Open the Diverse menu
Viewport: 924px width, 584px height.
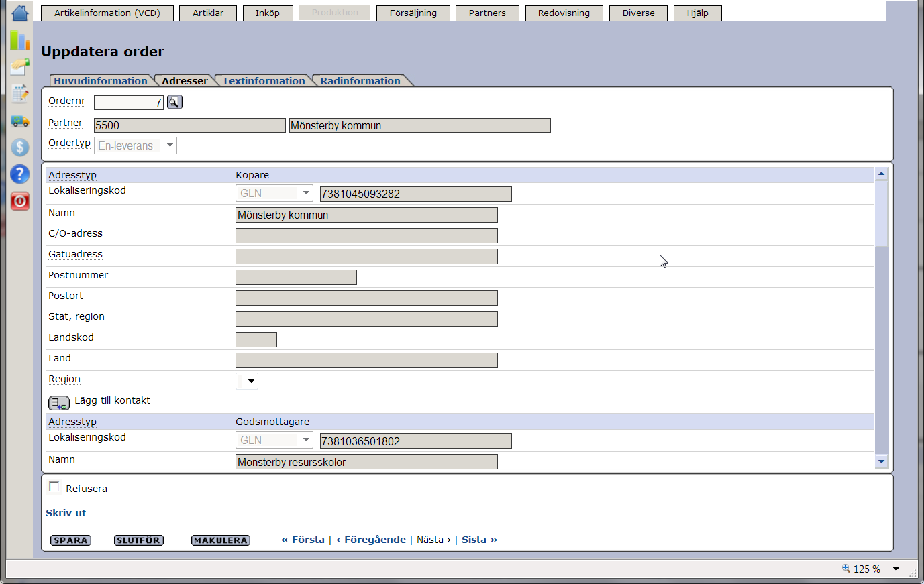tap(638, 13)
